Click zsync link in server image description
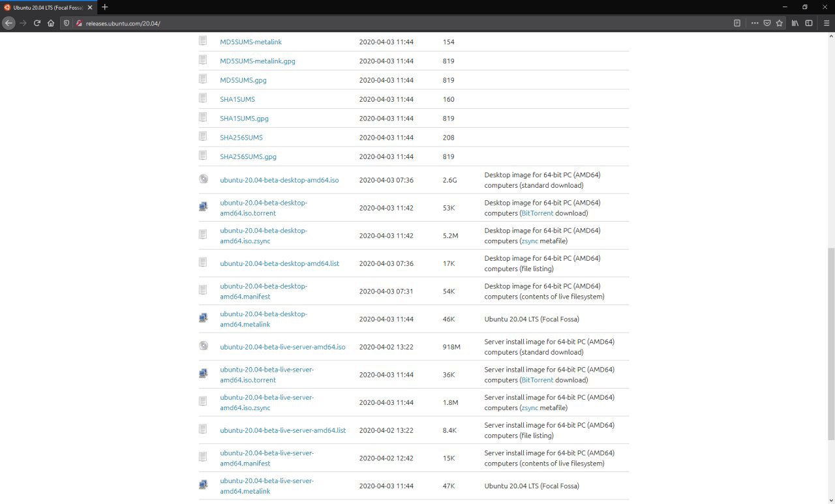835x504 pixels. coord(529,408)
